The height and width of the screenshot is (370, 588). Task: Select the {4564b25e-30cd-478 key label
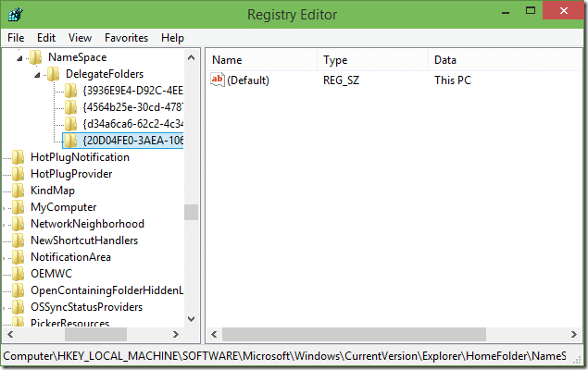coord(132,107)
